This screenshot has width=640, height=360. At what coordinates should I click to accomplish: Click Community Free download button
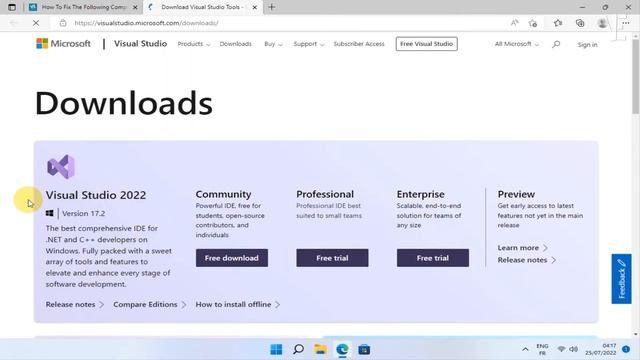click(232, 258)
